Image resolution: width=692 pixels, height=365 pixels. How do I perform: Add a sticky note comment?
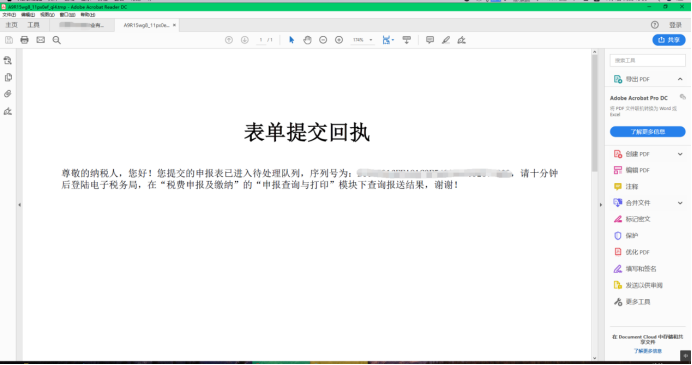coord(430,40)
